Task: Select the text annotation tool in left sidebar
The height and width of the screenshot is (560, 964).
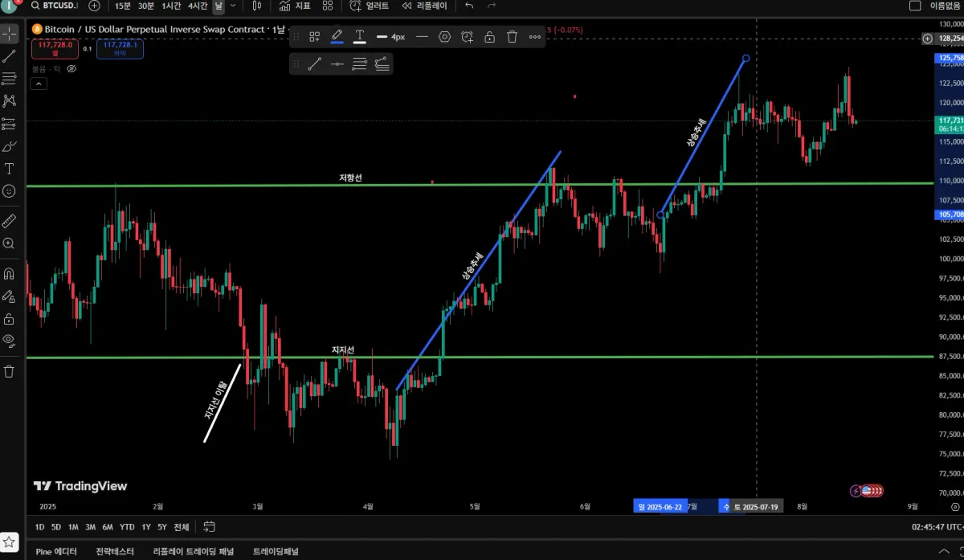Action: pyautogui.click(x=10, y=169)
